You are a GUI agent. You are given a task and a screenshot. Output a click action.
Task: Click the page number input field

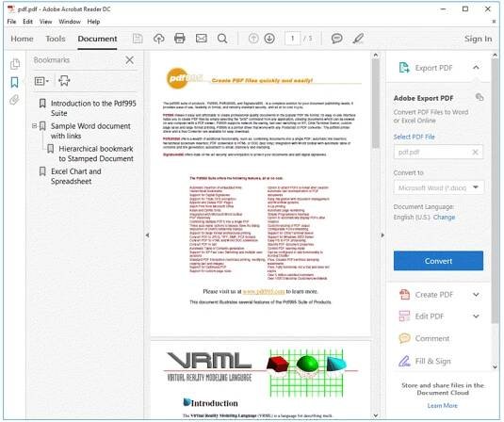pos(292,39)
